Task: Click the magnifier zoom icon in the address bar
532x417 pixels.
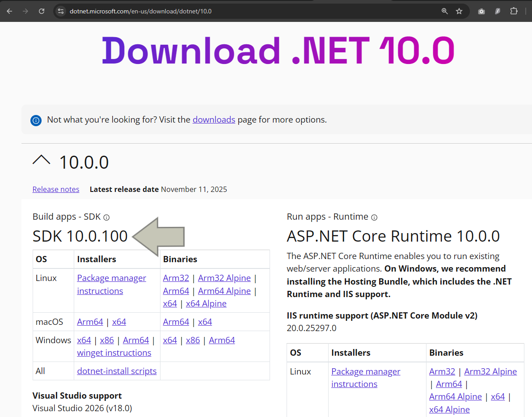Action: 444,11
